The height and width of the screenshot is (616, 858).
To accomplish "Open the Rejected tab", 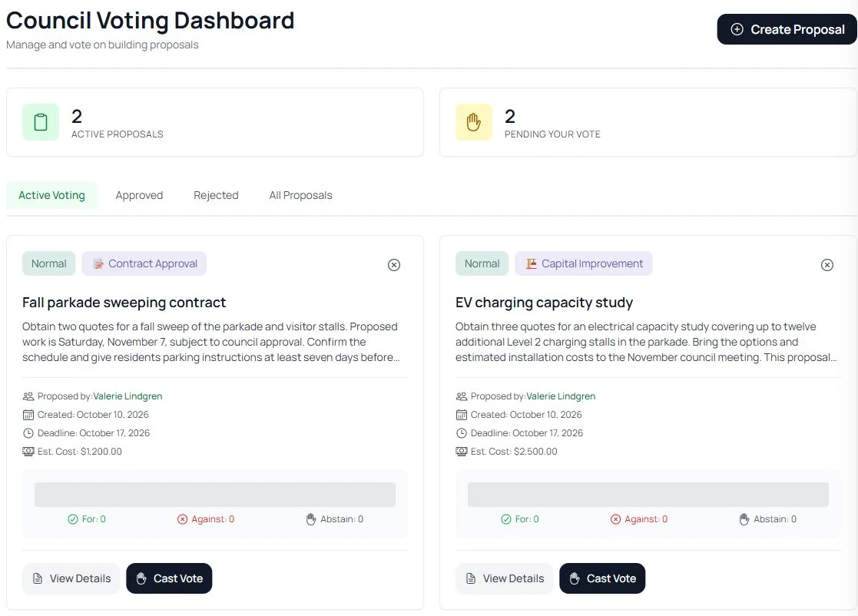I will click(x=216, y=195).
